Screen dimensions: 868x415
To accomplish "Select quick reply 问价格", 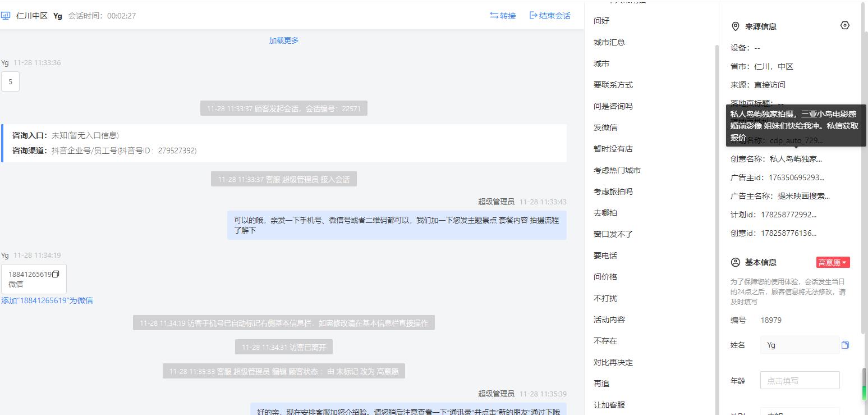I will click(605, 277).
